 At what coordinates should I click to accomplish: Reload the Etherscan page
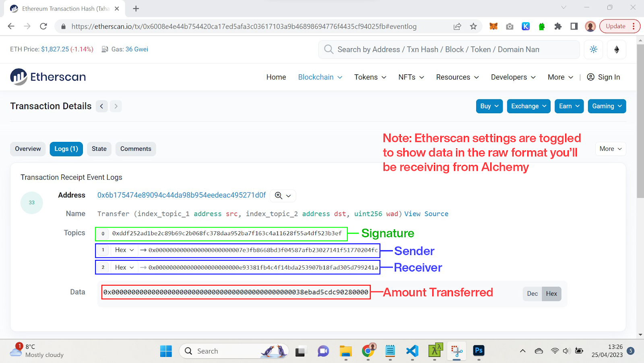coord(43,26)
